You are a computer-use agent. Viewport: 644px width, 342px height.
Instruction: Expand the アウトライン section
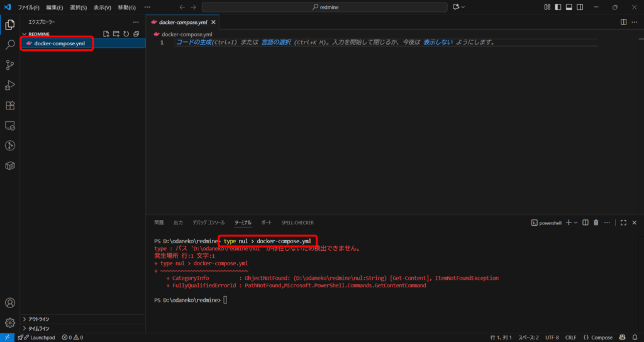39,319
